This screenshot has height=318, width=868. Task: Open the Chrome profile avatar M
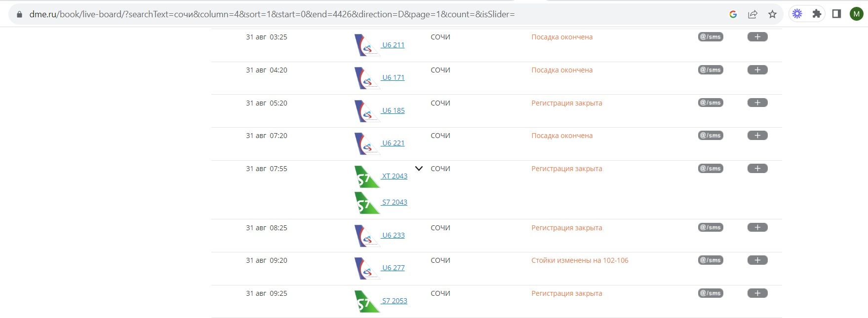click(x=856, y=14)
